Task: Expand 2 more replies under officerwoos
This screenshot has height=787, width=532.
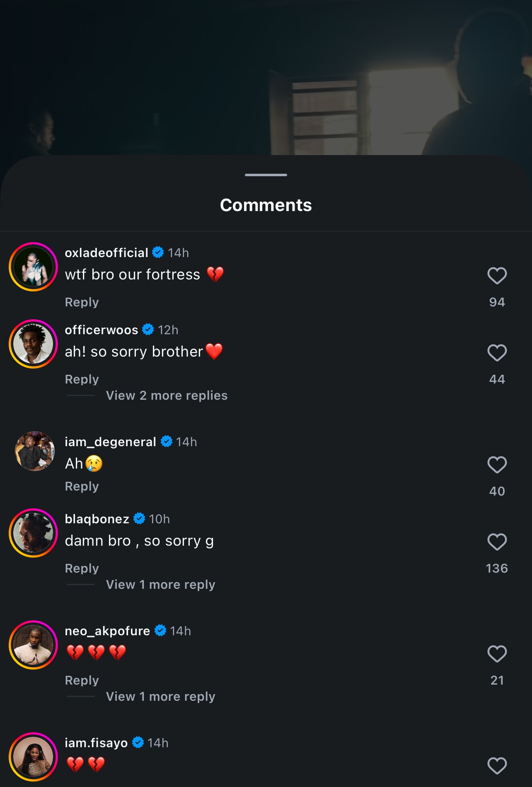Action: coord(167,396)
